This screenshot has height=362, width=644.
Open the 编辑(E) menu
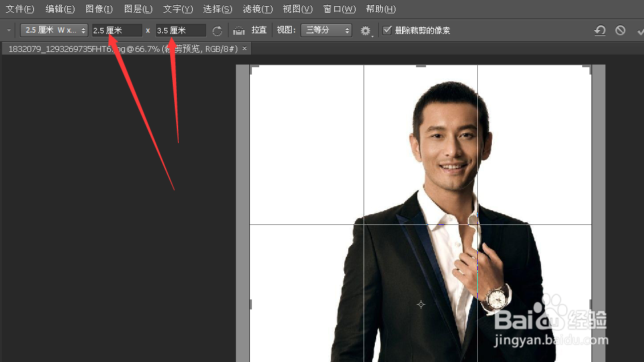click(60, 9)
